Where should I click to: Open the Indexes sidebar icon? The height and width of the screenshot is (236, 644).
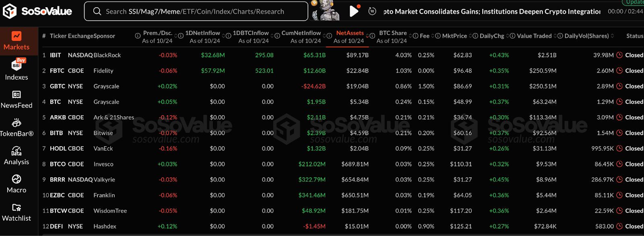pyautogui.click(x=17, y=69)
